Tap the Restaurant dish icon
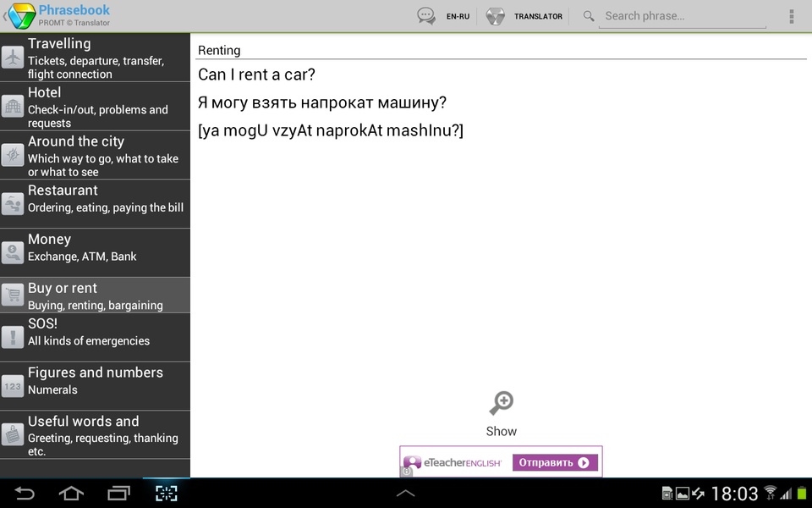 pos(13,204)
